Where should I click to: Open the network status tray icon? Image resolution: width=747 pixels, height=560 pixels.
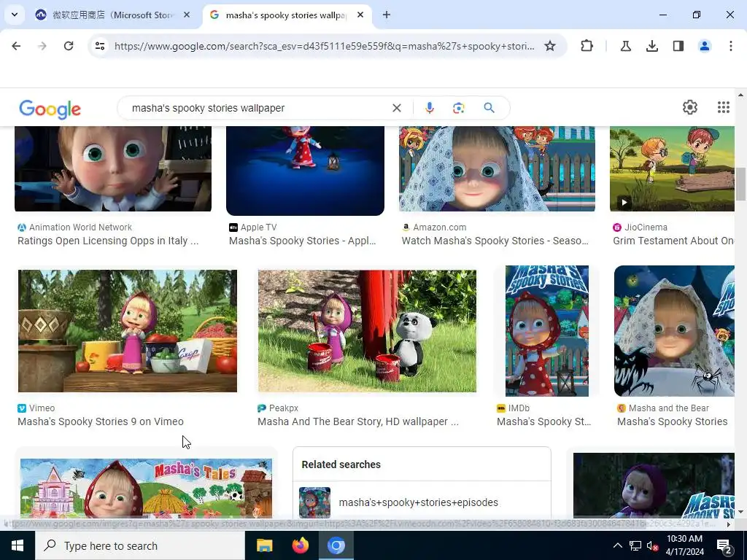tap(635, 545)
